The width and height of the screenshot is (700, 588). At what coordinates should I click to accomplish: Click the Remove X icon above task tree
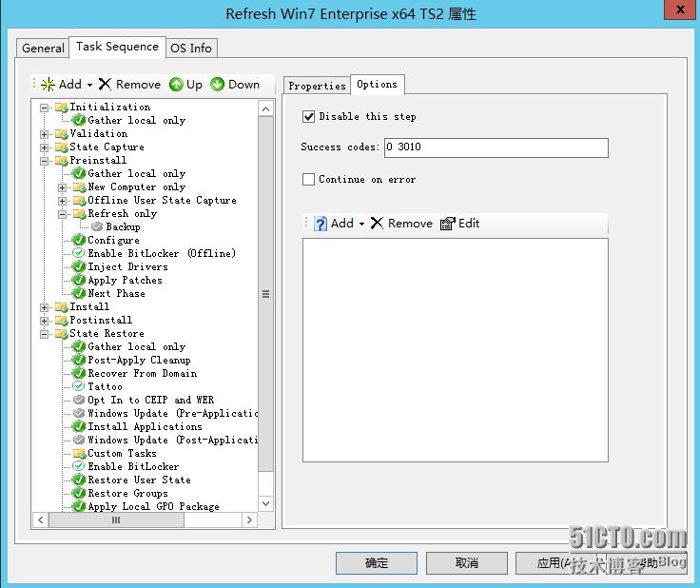(x=105, y=85)
